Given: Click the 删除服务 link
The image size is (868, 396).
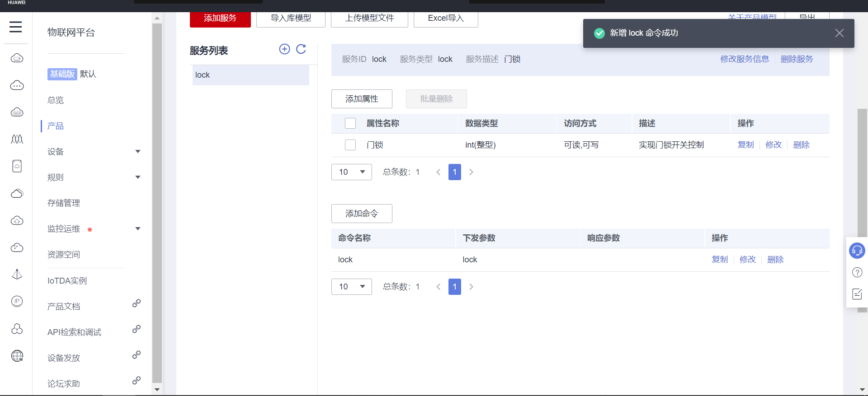Looking at the screenshot, I should click(797, 59).
